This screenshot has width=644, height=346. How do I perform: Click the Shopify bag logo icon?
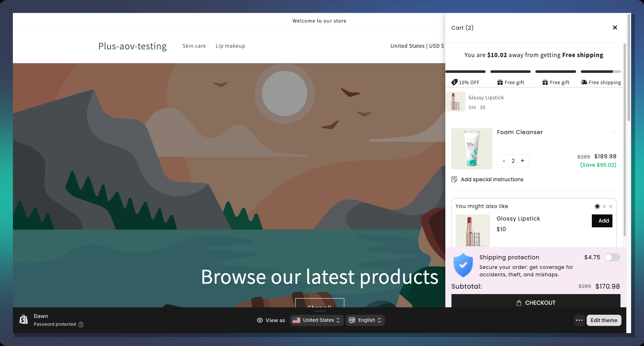click(x=24, y=320)
